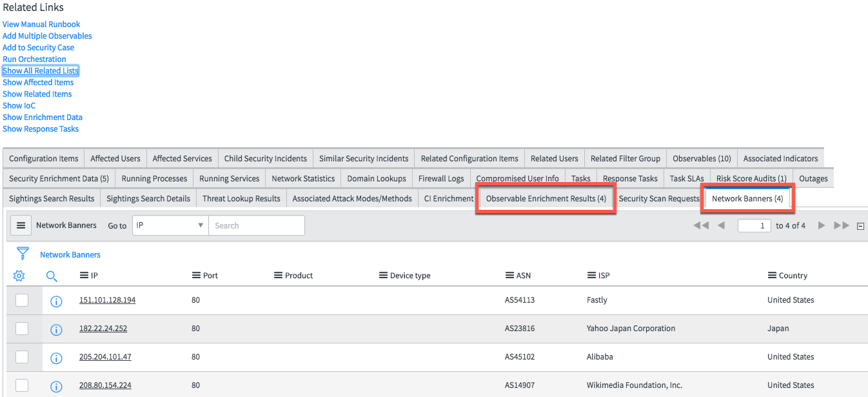Click Add to Security Case link
Screen dimensions: 868x397
38,48
